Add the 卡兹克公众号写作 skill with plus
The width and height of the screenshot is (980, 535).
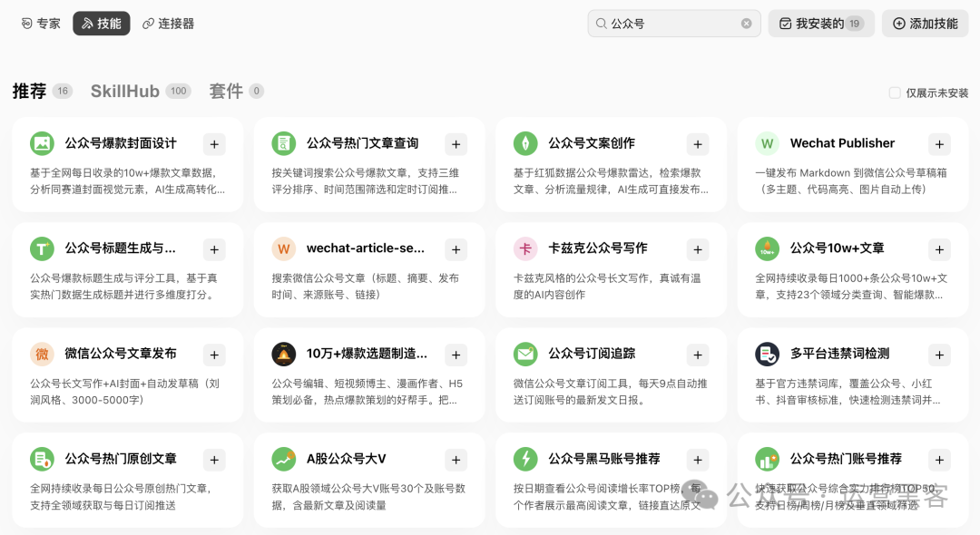tap(698, 249)
